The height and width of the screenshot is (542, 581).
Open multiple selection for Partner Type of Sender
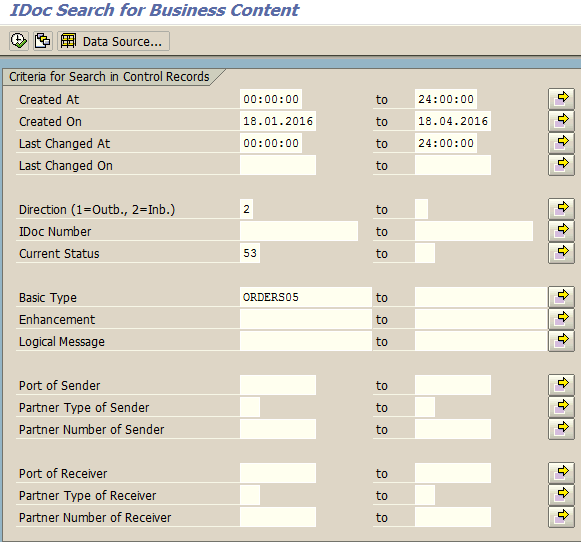pos(561,407)
